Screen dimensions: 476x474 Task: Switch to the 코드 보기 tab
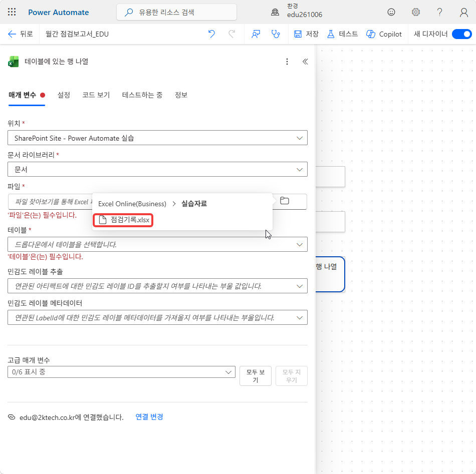tap(96, 95)
